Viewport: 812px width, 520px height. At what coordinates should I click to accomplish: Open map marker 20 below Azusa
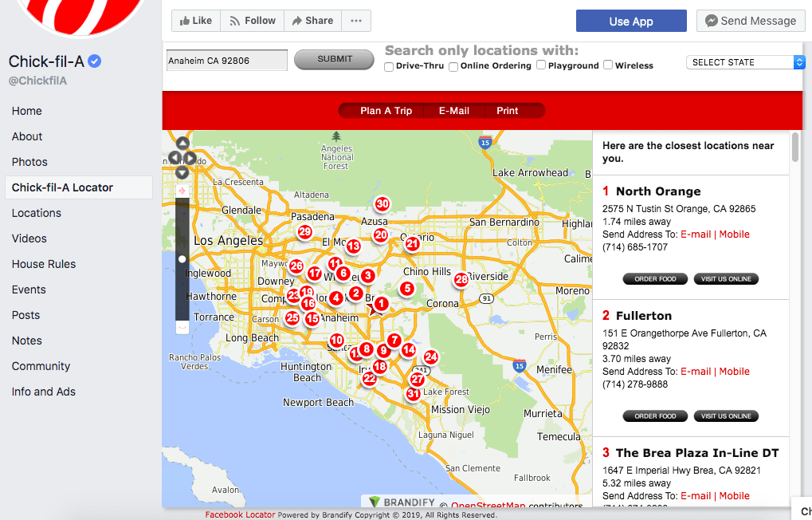click(x=381, y=235)
